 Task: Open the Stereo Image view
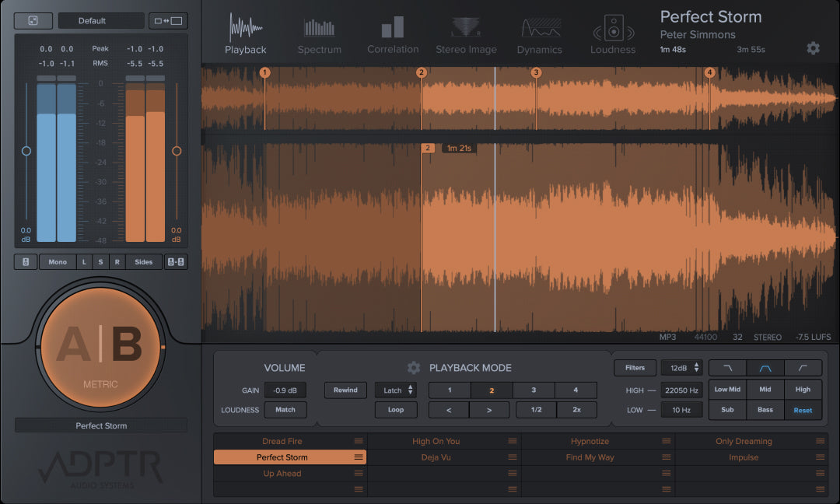[466, 35]
